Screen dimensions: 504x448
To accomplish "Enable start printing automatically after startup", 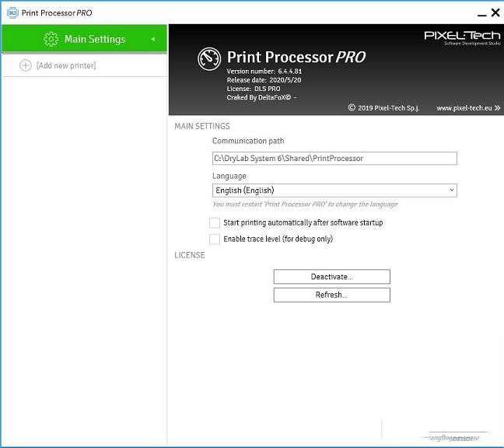I will point(215,222).
